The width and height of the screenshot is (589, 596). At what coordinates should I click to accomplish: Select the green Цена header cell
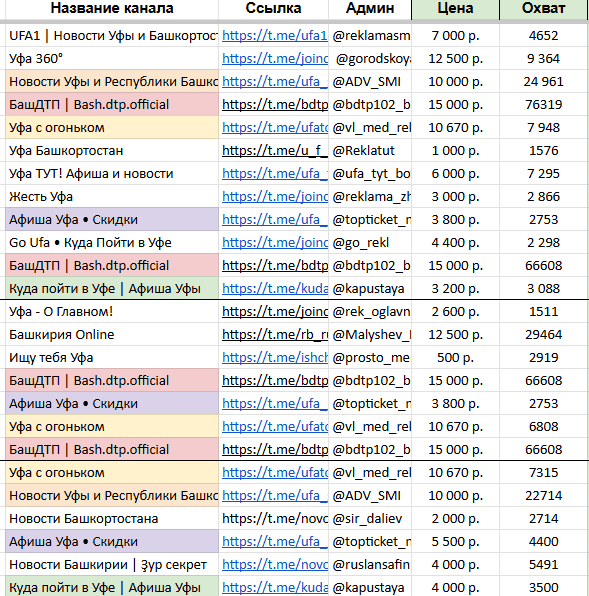coord(455,8)
